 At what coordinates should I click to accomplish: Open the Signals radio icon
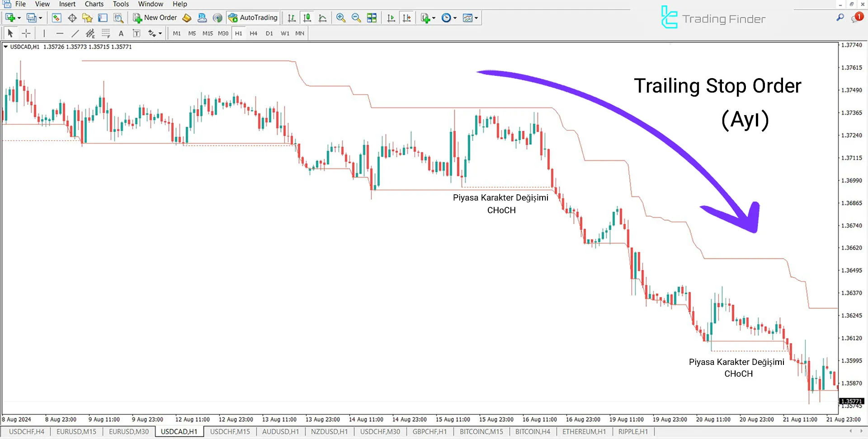click(217, 18)
